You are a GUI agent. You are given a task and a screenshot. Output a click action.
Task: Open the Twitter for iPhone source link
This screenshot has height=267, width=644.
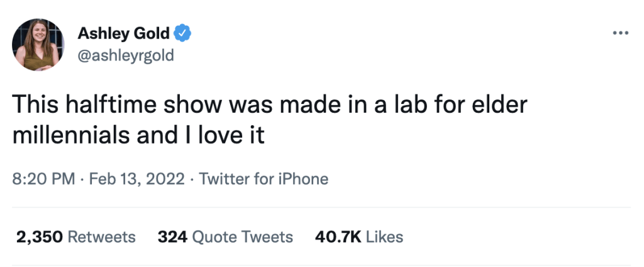point(264,179)
